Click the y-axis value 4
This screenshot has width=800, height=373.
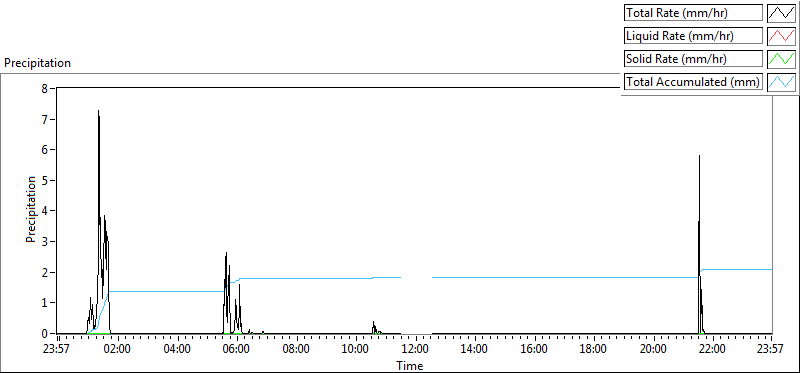tap(44, 211)
